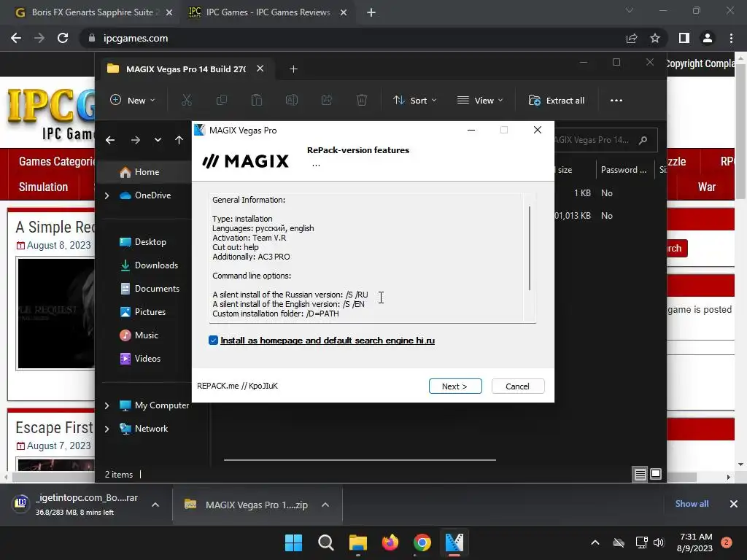
Task: Expand the OneDrive tree node
Action: point(107,195)
